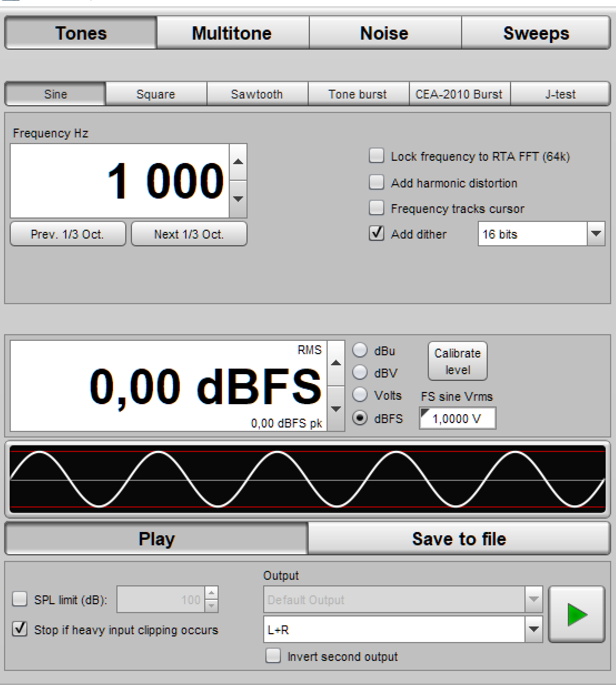The height and width of the screenshot is (685, 616).
Task: Click the sine waveform preview display
Action: 307,479
